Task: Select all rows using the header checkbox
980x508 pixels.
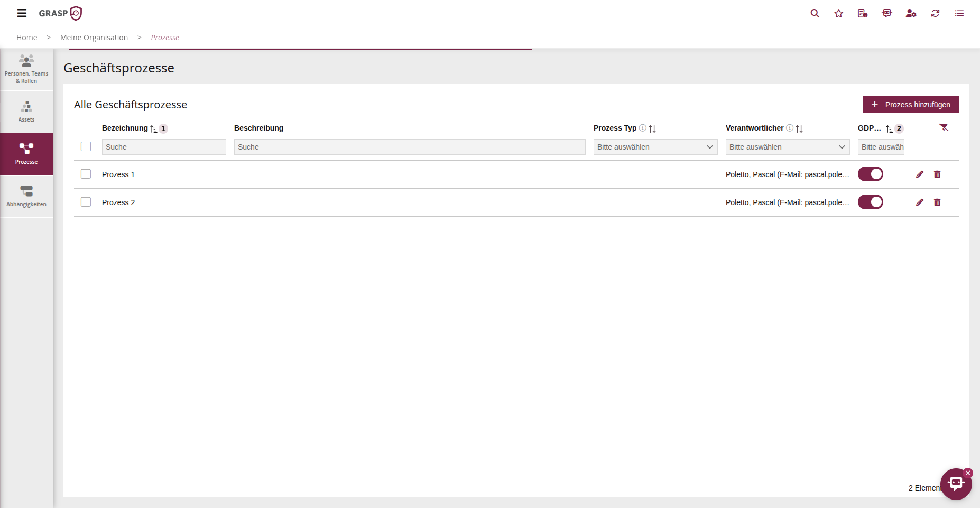Action: click(86, 146)
